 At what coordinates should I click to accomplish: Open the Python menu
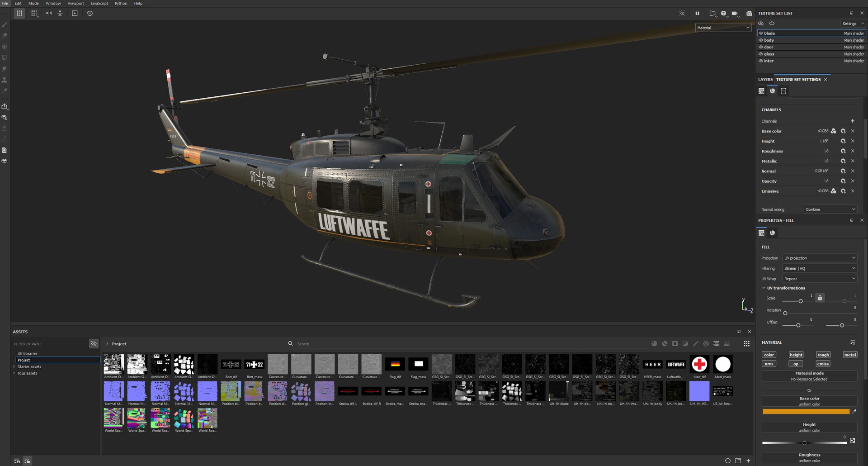coord(121,3)
